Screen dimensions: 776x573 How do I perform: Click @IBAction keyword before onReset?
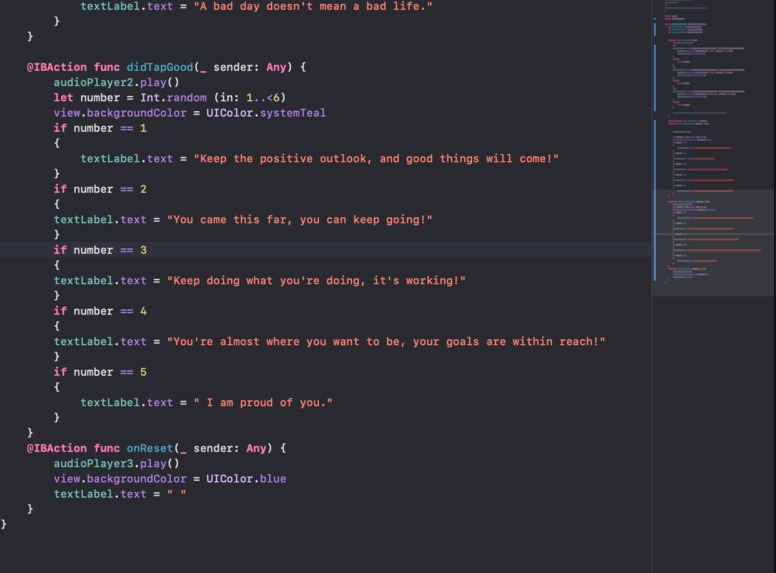click(56, 448)
